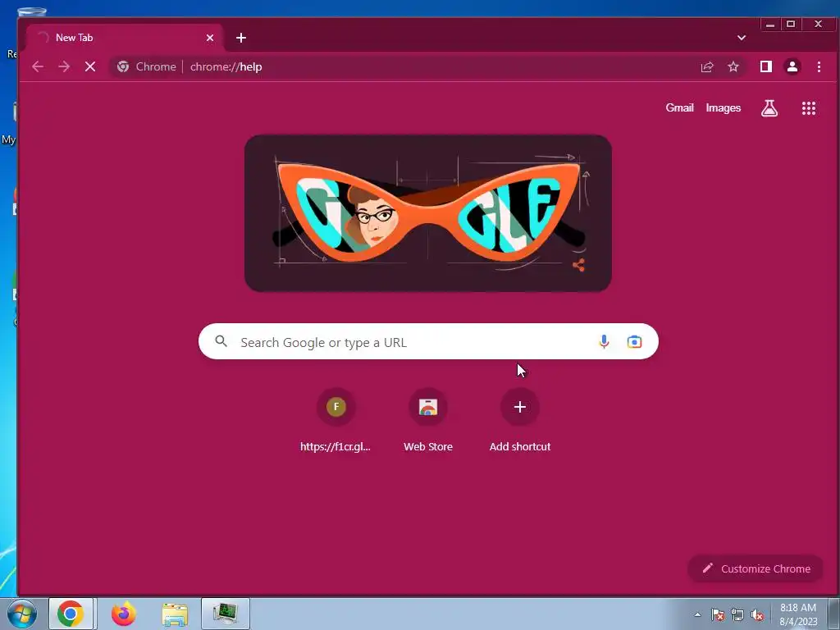Open Windows Explorer from the taskbar
Viewport: 840px width, 630px height.
tap(175, 614)
